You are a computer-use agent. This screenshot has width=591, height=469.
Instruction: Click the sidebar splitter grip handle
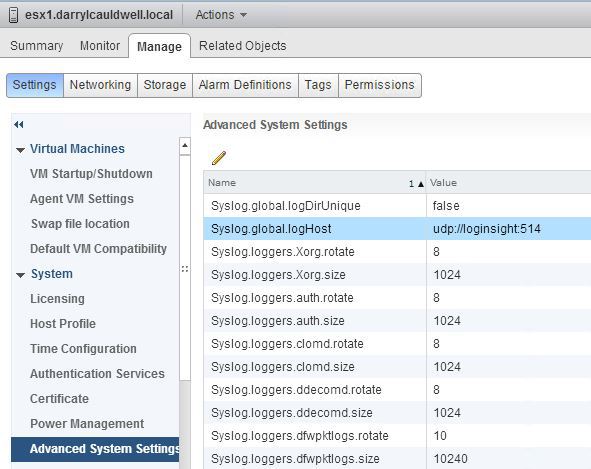(x=185, y=269)
